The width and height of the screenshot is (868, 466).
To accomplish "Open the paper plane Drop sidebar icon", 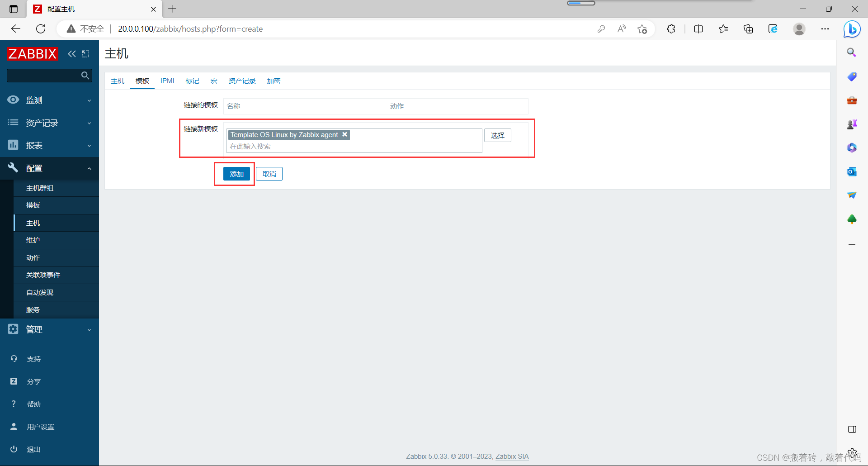I will click(852, 195).
